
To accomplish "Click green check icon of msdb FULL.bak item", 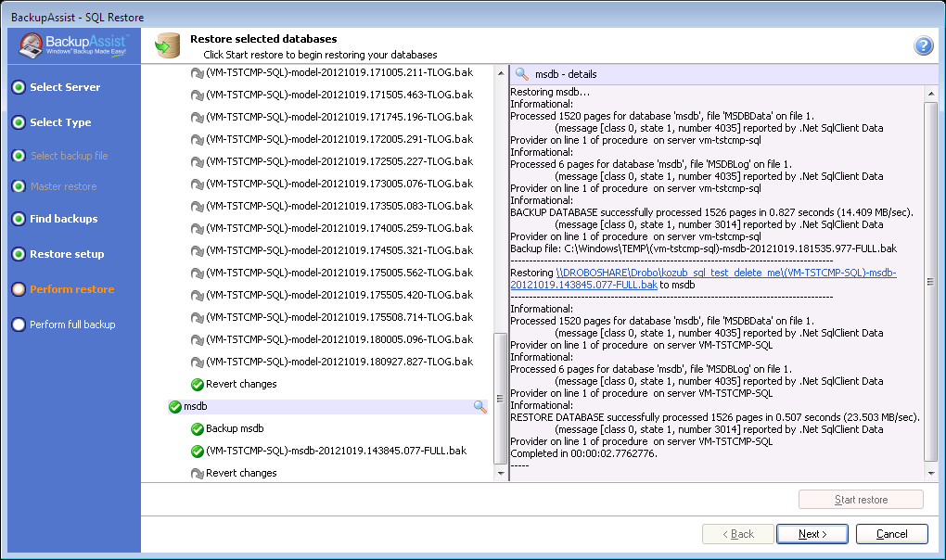I will point(197,452).
